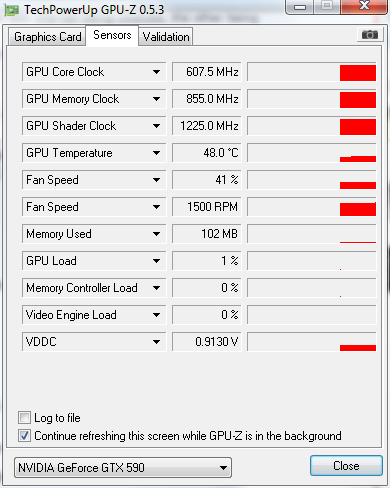Image resolution: width=390 pixels, height=488 pixels.
Task: Open the Validation tab
Action: (166, 37)
